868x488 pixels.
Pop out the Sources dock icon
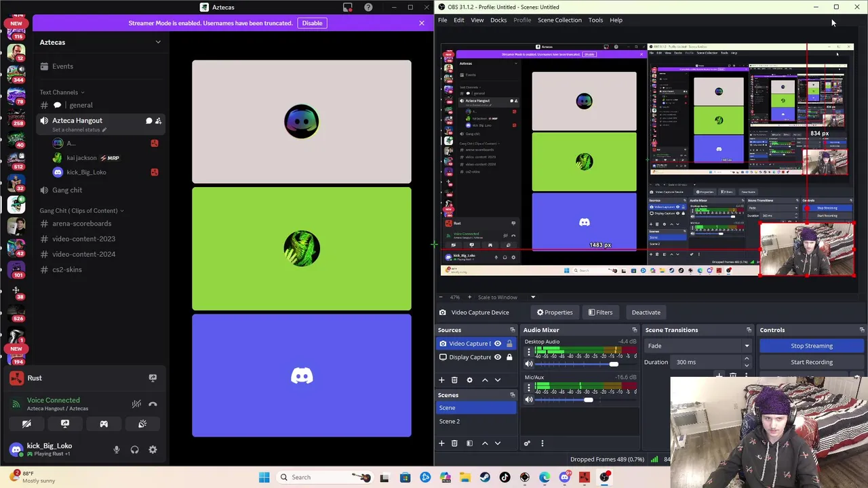click(x=512, y=330)
